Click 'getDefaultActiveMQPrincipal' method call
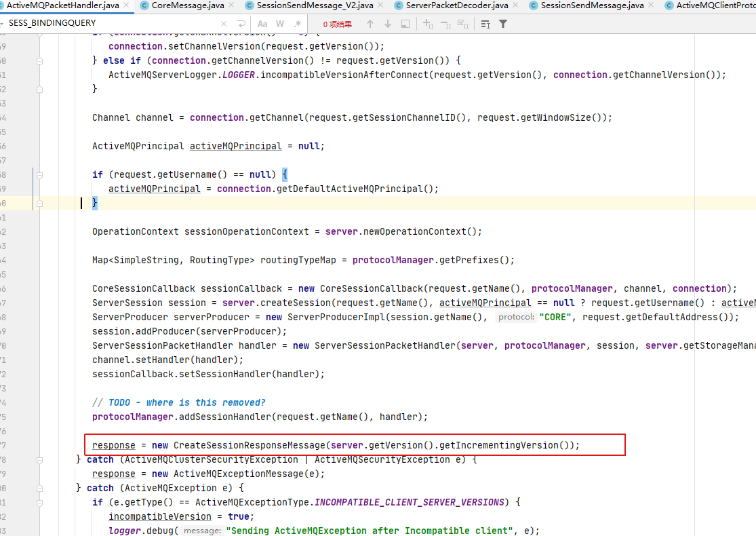Image resolution: width=756 pixels, height=536 pixels. point(350,189)
